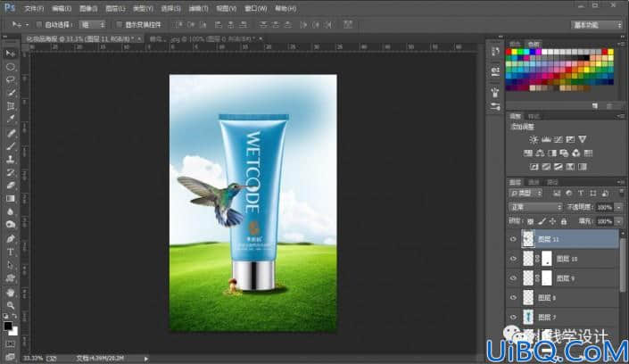Hide layer 图层 11 with its eye icon
The image size is (629, 364).
513,239
